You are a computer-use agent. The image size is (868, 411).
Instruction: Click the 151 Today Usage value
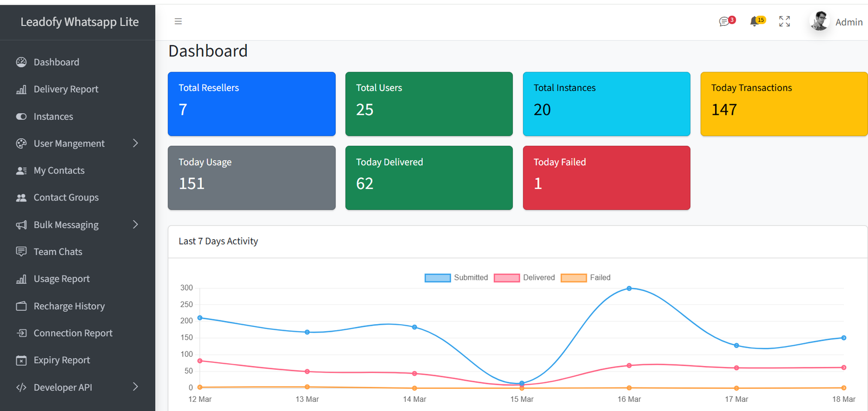pos(192,183)
